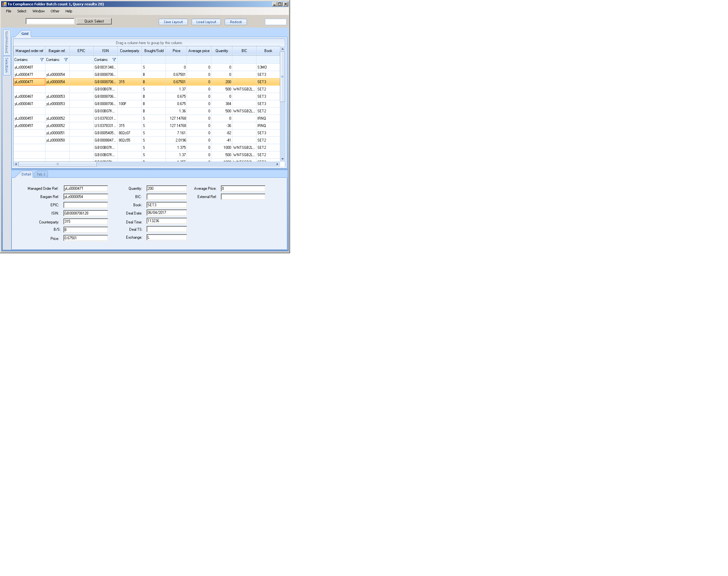Open the Select menu

22,11
